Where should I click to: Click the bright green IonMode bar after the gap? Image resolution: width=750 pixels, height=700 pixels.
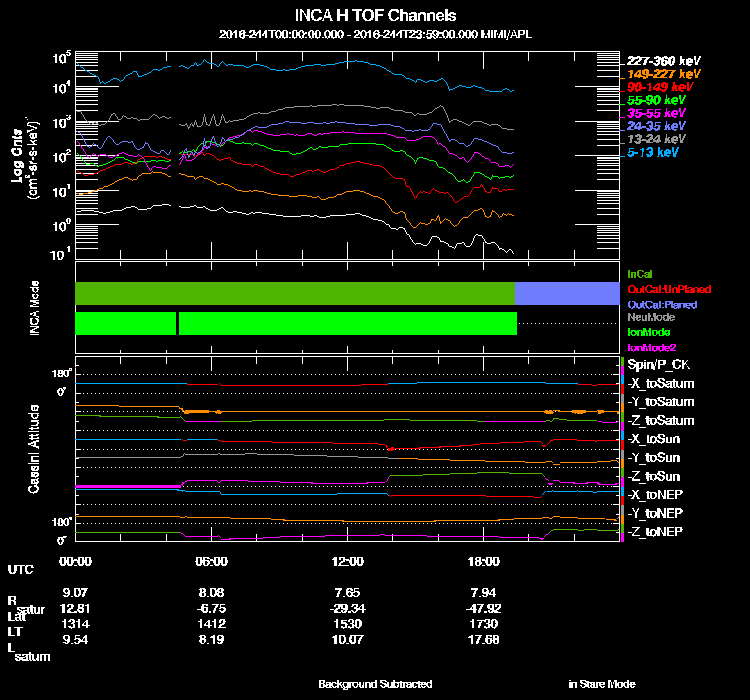click(348, 323)
